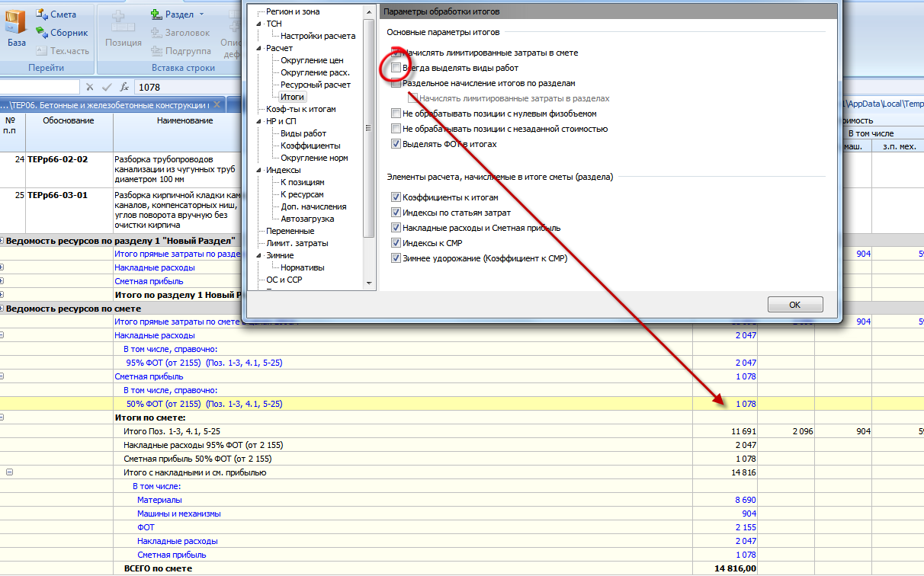Click the Наименование column header
924x576 pixels.
coord(184,120)
